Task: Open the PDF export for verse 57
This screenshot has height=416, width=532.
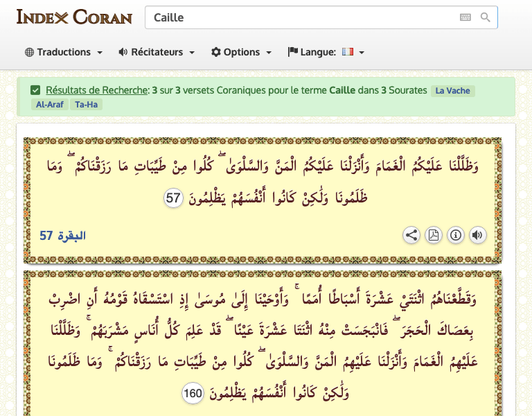Action: (x=434, y=235)
